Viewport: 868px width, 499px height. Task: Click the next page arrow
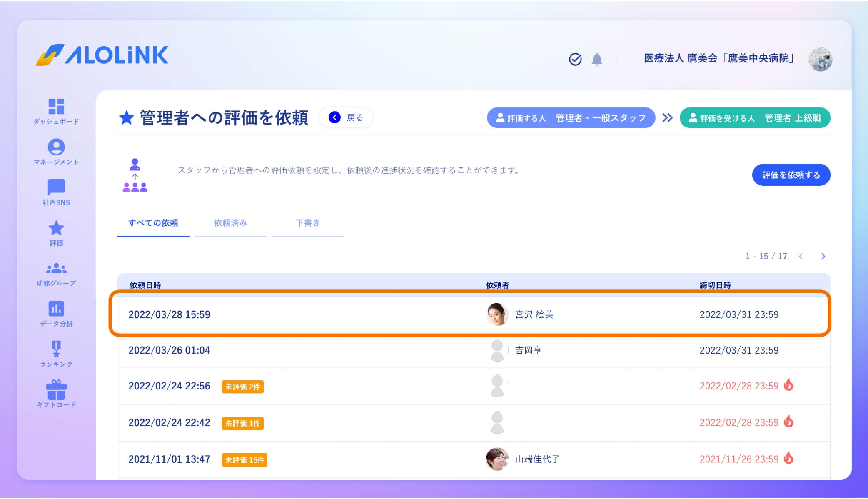click(x=823, y=257)
